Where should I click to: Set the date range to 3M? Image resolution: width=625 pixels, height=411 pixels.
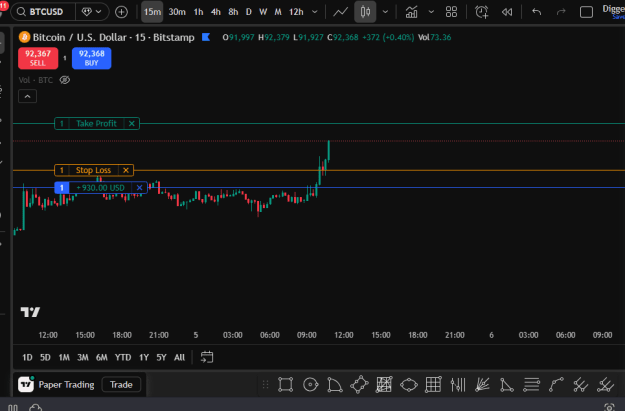pyautogui.click(x=83, y=358)
